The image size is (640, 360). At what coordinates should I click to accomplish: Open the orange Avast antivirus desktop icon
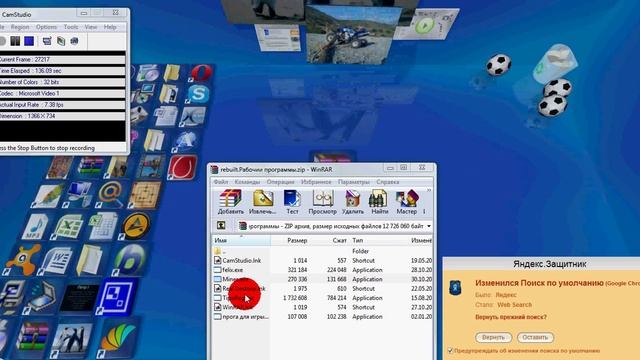pos(24,259)
